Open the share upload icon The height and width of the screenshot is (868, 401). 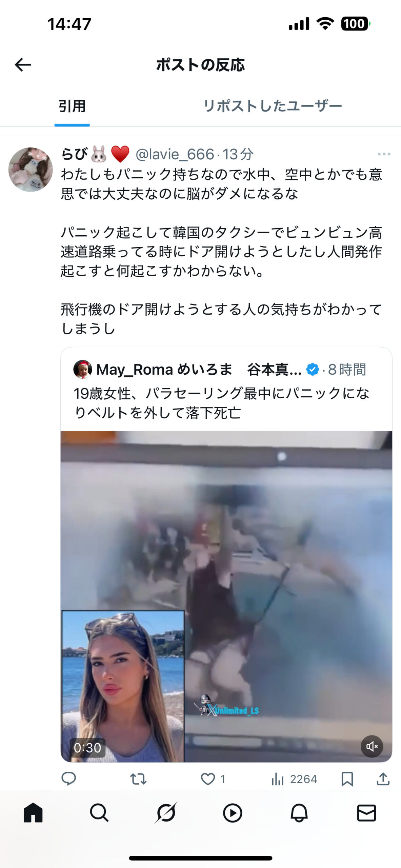(x=383, y=779)
